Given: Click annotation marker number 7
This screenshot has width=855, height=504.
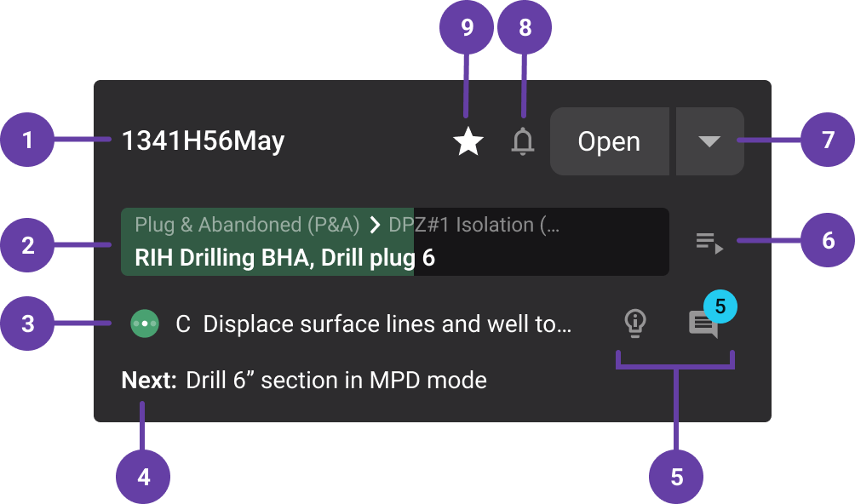Looking at the screenshot, I should pyautogui.click(x=828, y=140).
